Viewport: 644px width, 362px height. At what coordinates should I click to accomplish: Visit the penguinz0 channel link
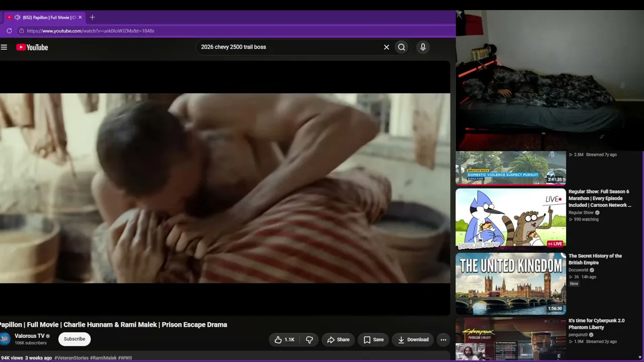tap(578, 334)
